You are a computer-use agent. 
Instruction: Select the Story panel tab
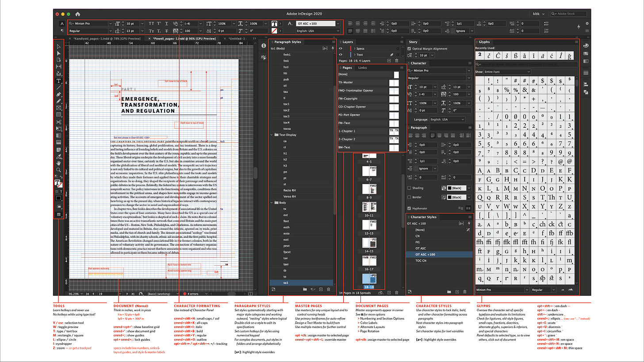point(413,42)
